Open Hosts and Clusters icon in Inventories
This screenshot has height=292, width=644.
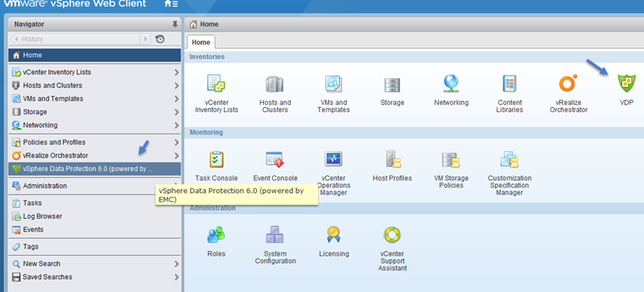(275, 84)
